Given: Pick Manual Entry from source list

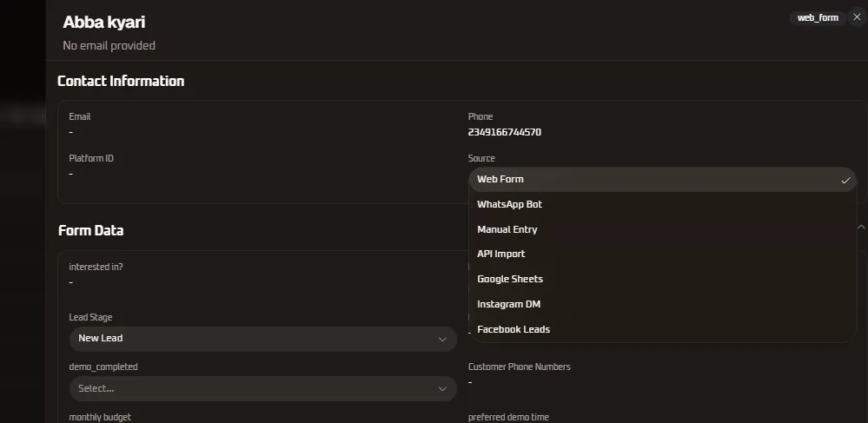Looking at the screenshot, I should coord(663,229).
